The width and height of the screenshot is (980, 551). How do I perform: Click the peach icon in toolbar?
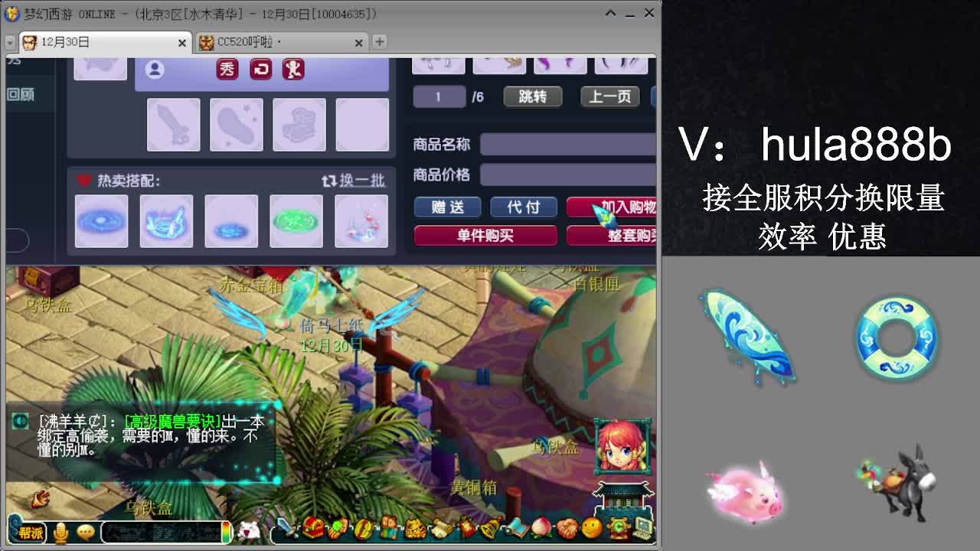tap(541, 528)
